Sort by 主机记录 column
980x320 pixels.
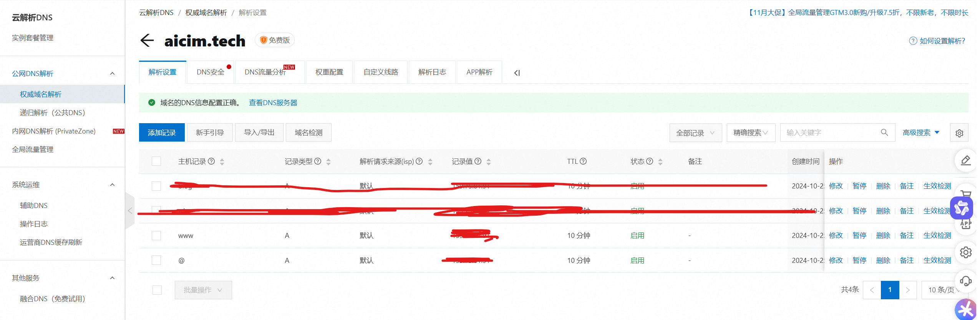[x=222, y=162]
